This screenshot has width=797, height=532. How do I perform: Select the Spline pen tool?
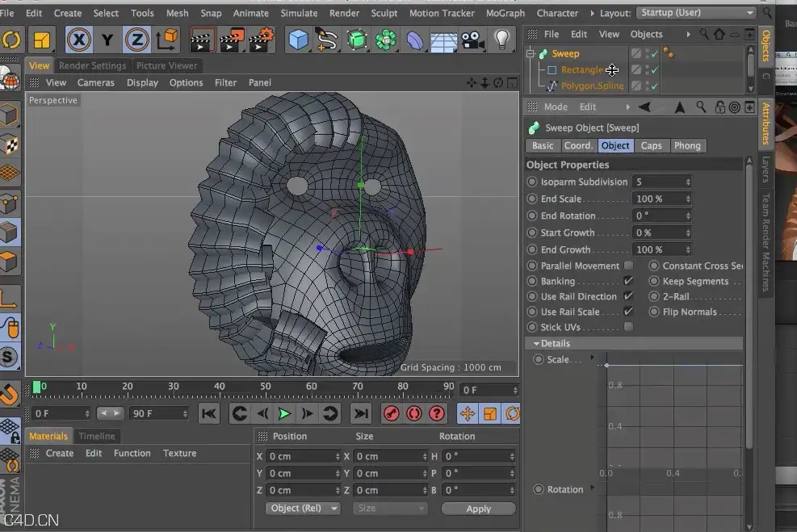coord(327,40)
